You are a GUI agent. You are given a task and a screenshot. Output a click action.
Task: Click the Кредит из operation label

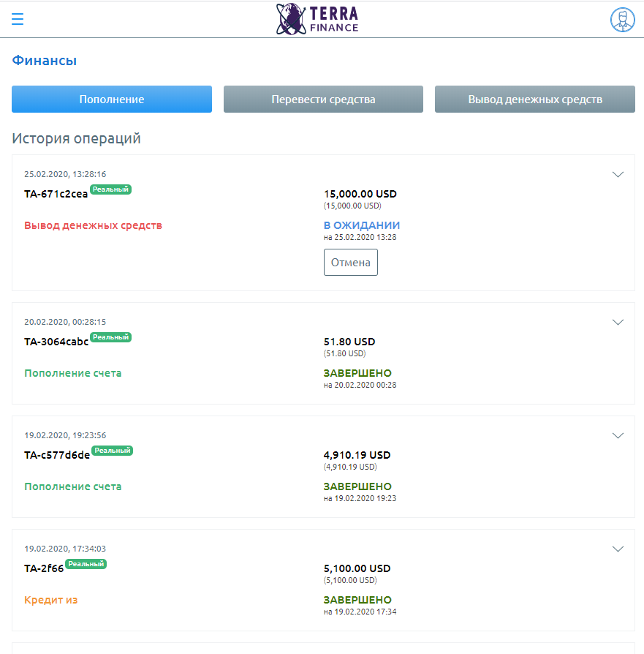click(51, 600)
